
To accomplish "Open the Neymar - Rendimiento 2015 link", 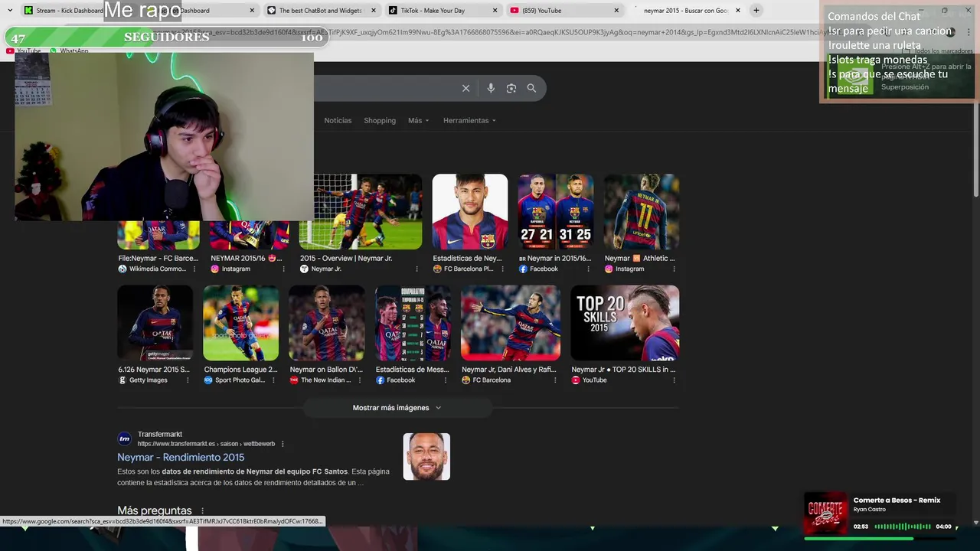I will 181,458.
